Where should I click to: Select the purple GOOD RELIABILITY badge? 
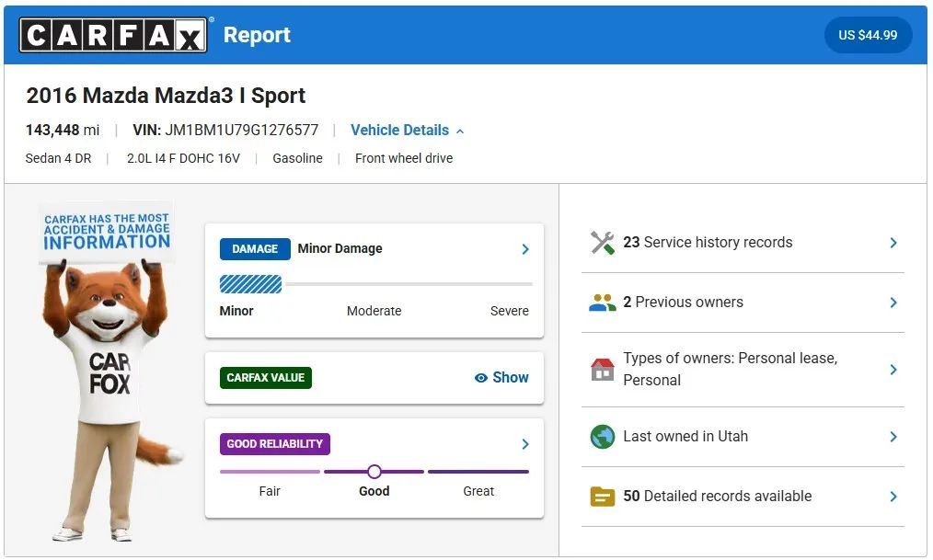274,444
